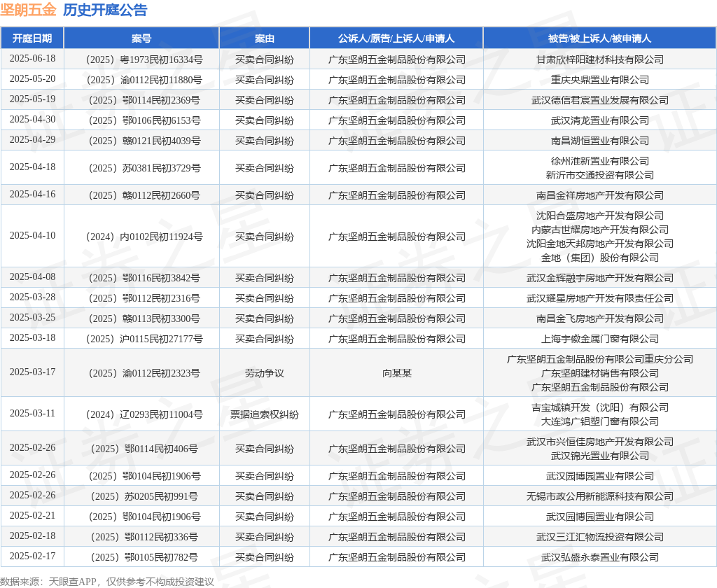Select defendant 沈阳合盛房地产开发有限公司
Screen dimensions: 717x588
[600, 216]
